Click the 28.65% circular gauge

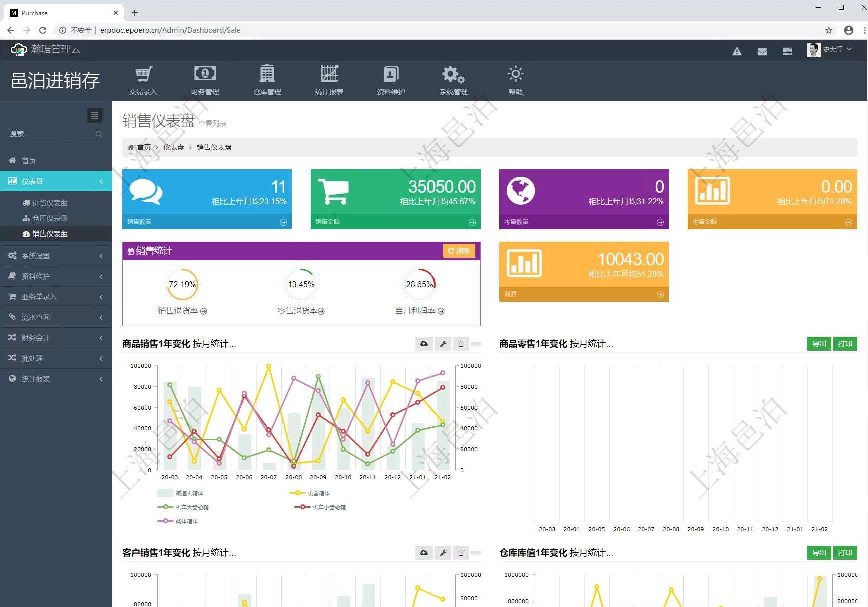point(420,284)
